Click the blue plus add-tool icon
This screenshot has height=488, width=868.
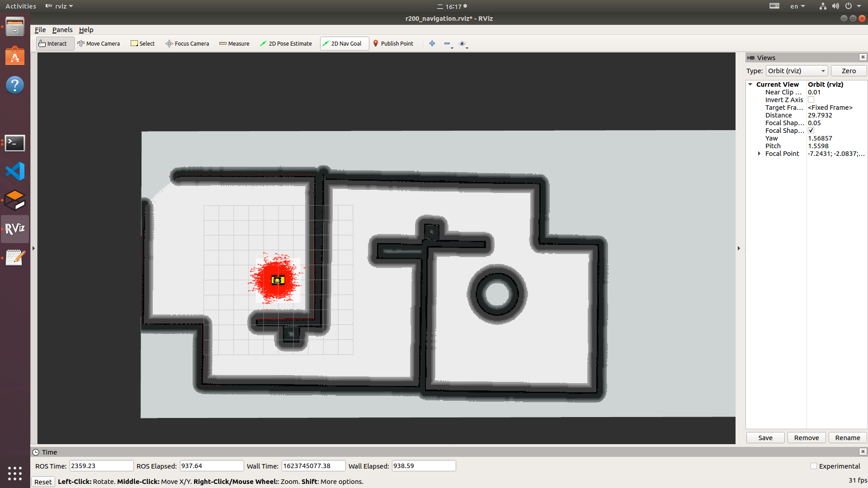coord(432,43)
